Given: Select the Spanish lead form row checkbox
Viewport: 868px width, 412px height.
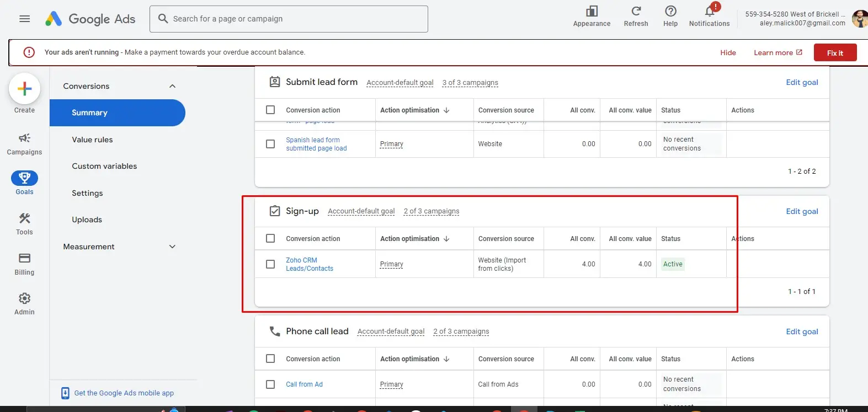Looking at the screenshot, I should click(x=270, y=144).
